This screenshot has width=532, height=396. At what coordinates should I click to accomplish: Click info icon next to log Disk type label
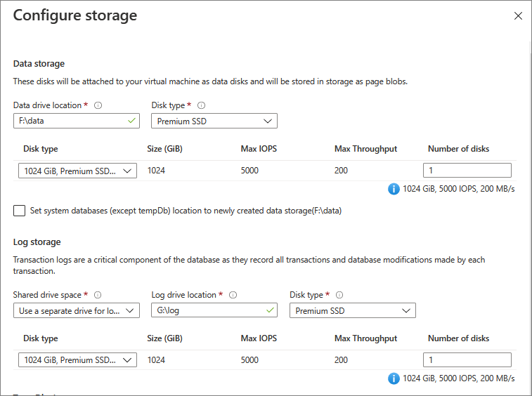click(x=339, y=295)
